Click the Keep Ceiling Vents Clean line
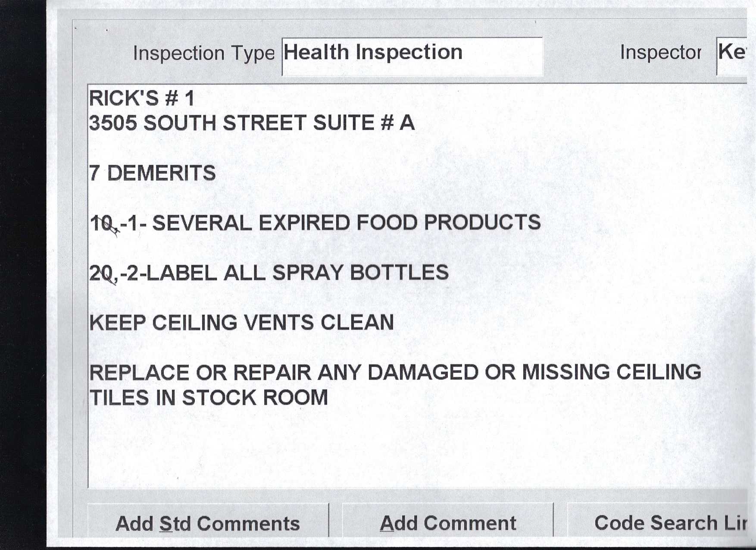Image resolution: width=756 pixels, height=550 pixels. coord(241,323)
